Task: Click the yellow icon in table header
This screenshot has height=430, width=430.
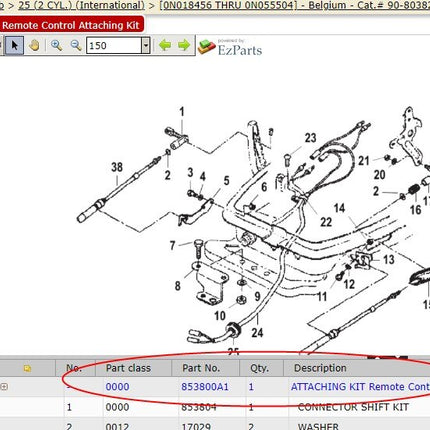Action: (x=27, y=368)
